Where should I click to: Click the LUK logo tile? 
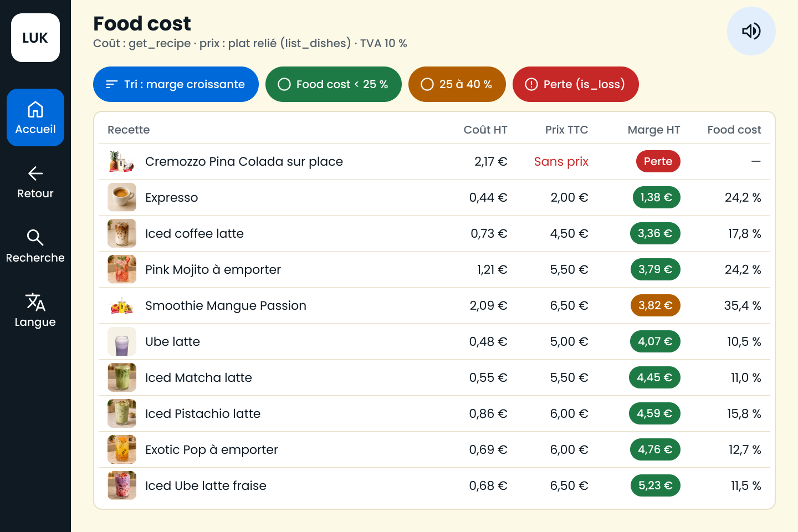coord(35,38)
